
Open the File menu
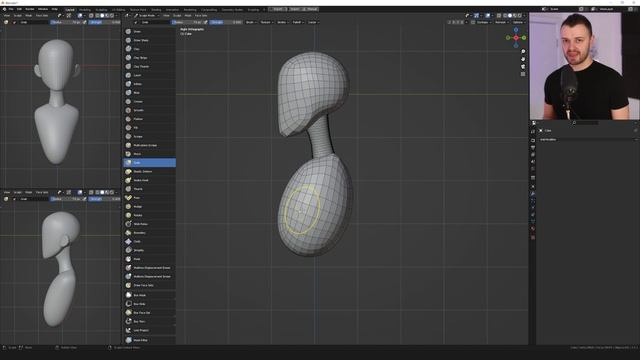click(x=11, y=9)
